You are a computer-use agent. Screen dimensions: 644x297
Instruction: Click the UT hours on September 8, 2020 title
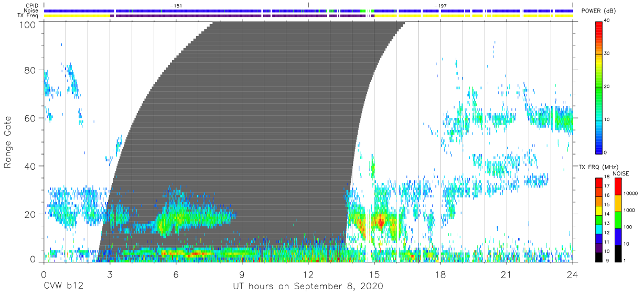click(308, 287)
